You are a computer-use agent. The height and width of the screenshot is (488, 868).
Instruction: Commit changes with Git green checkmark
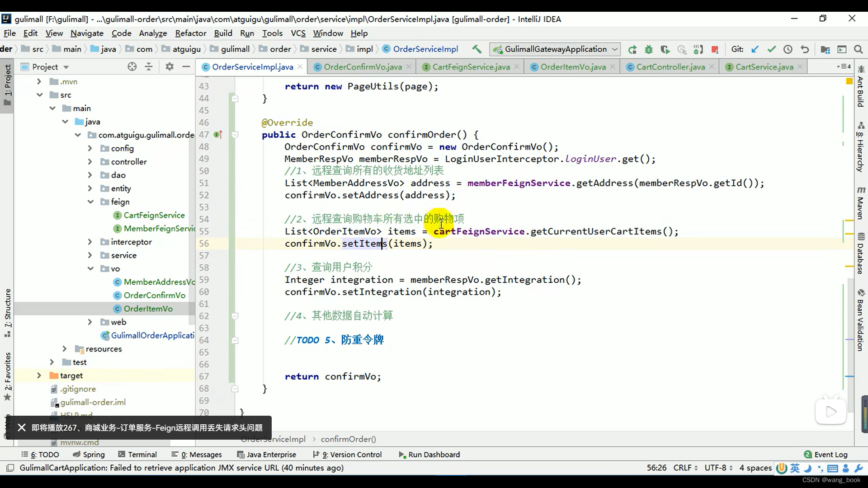click(x=771, y=49)
